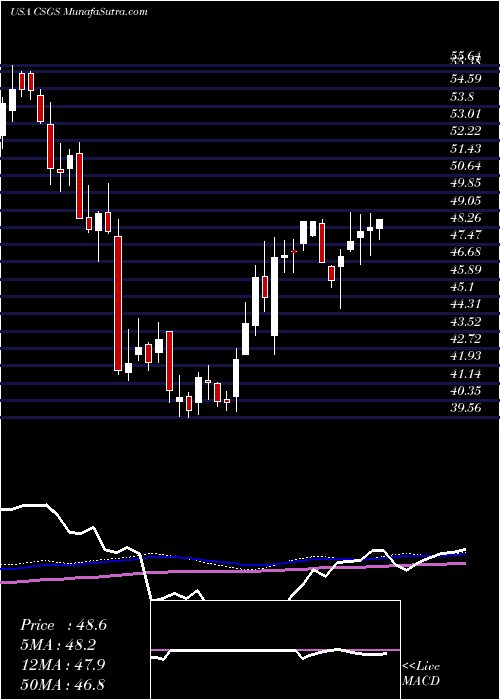Click the 41.93 price axis label
Screen dimensions: 500x700
pyautogui.click(x=466, y=357)
